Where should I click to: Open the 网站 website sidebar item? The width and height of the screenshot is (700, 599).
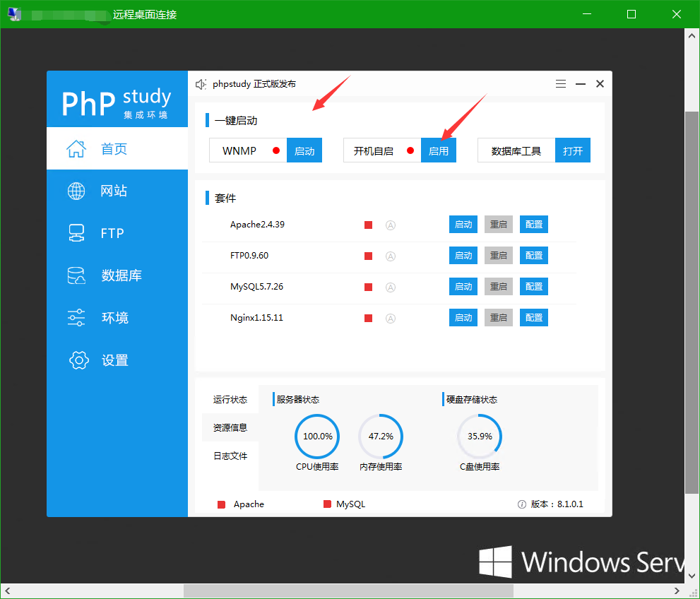tap(117, 191)
